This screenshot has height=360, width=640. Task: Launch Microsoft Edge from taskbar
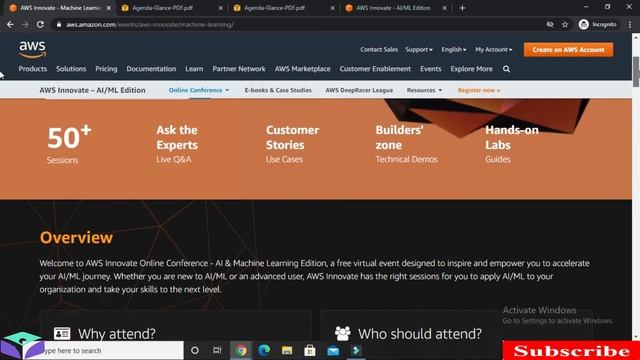pyautogui.click(x=264, y=350)
